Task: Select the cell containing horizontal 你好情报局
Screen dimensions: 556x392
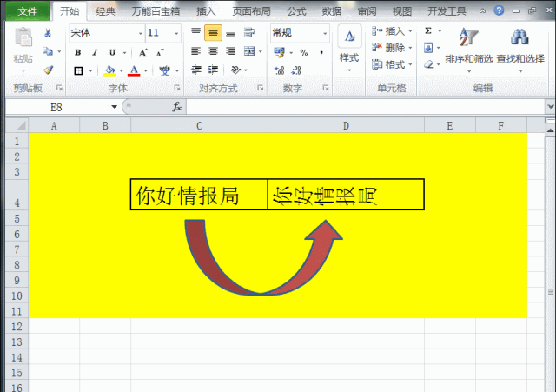Action: (199, 195)
